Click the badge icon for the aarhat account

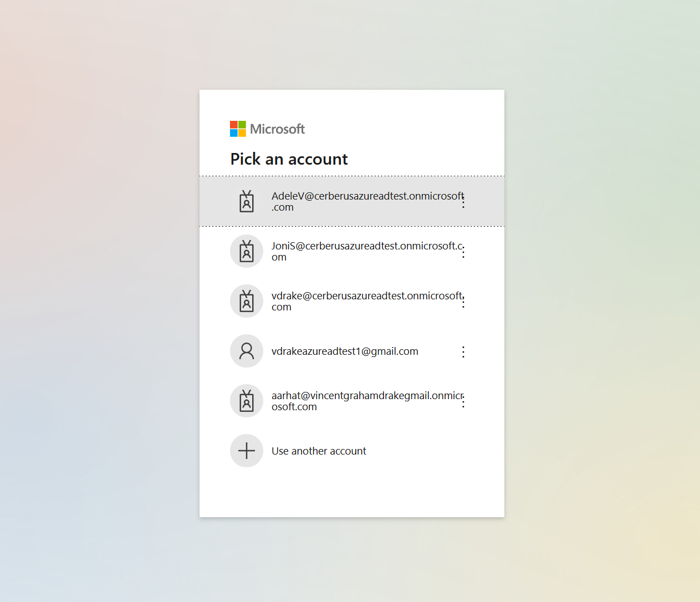[x=247, y=401]
